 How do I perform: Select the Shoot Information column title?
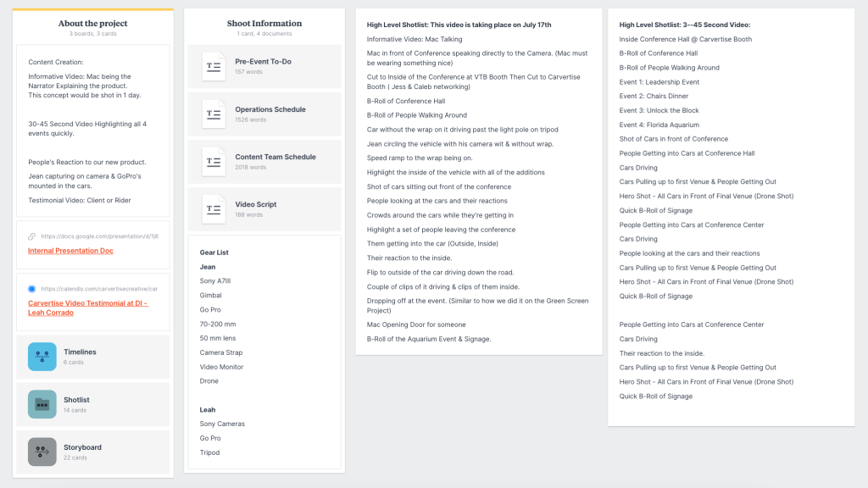point(264,24)
